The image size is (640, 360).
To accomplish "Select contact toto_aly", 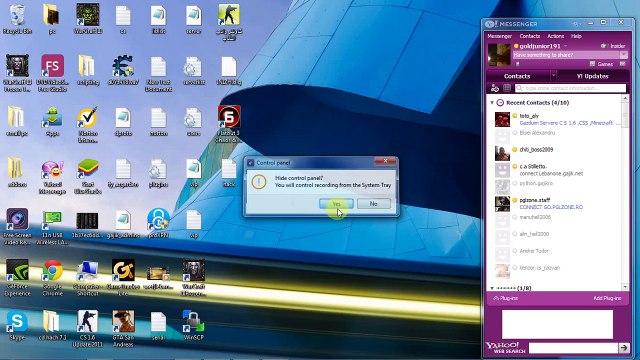I will pyautogui.click(x=558, y=119).
